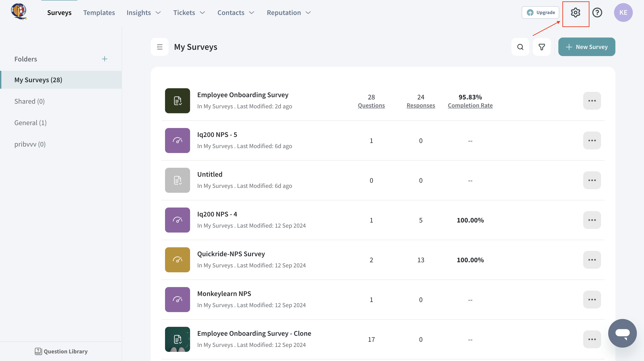Click the help question mark icon

[x=597, y=13]
